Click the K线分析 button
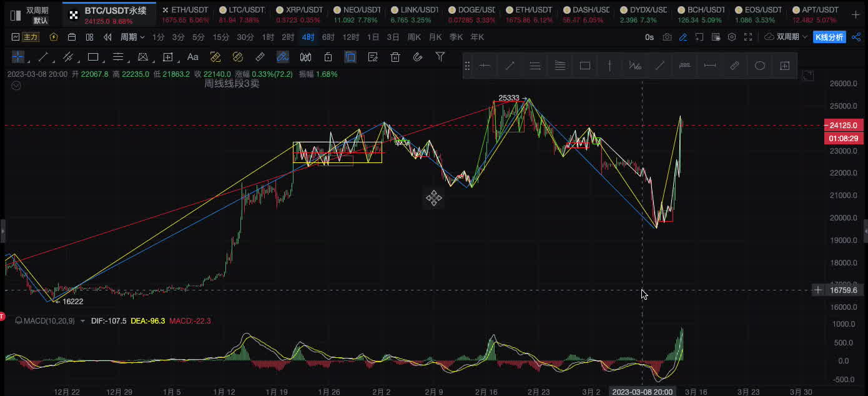Screen dimensions: 868x396 click(x=829, y=37)
